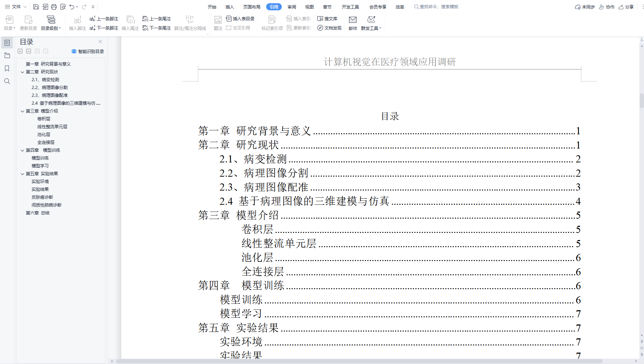Open the 目录 table of contents button
644x364 pixels.
10,23
